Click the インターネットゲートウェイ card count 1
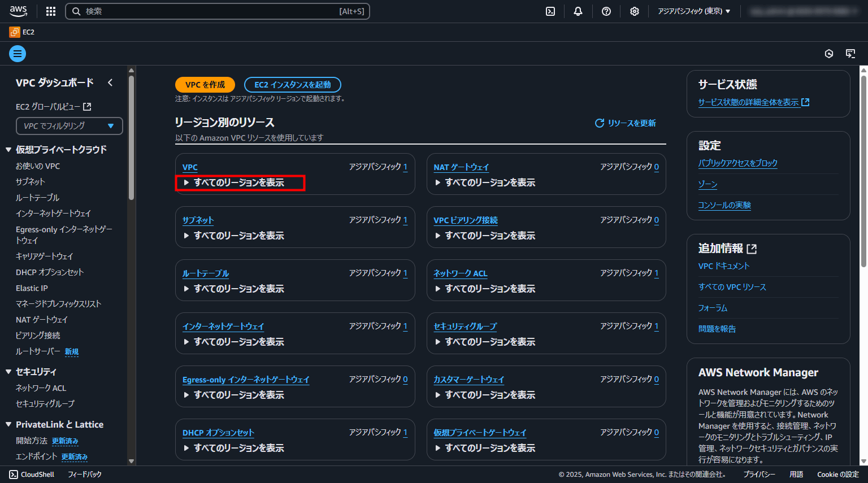The width and height of the screenshot is (868, 483). point(405,327)
